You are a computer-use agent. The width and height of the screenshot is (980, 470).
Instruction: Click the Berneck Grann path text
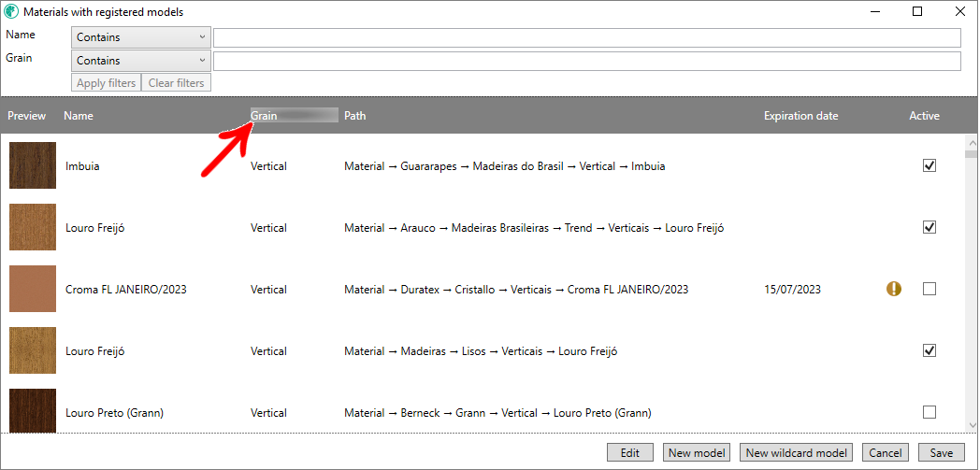(497, 413)
